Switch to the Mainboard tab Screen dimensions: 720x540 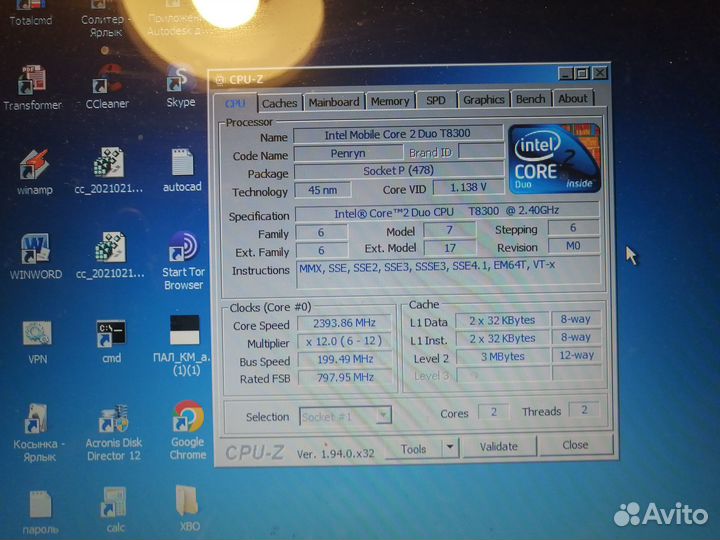pyautogui.click(x=334, y=102)
